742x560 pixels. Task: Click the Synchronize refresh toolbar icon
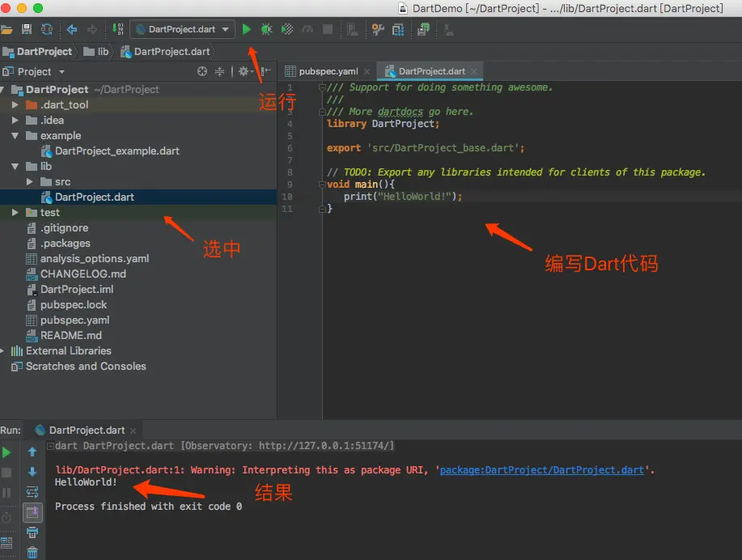click(47, 29)
